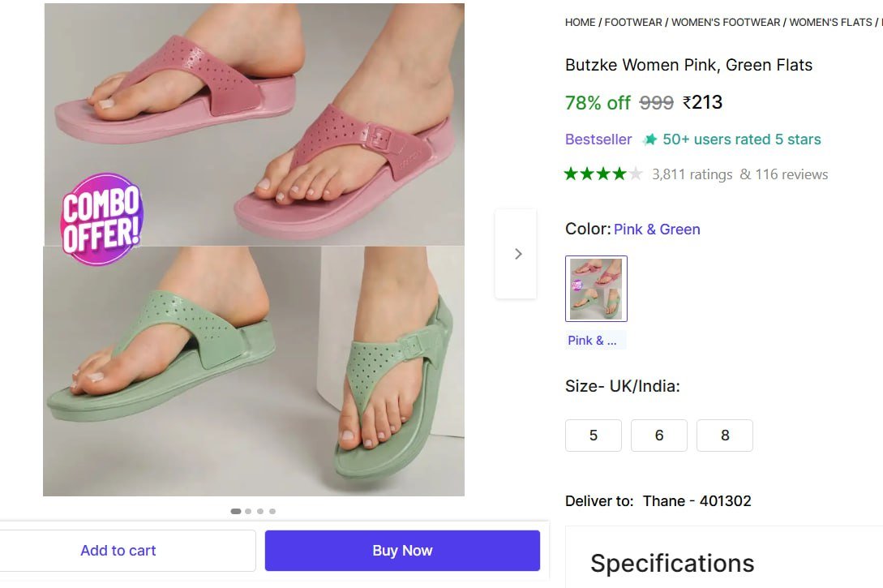Screen dimensions: 883x588
Task: Select size 5 for UK/India sizing
Action: 593,436
